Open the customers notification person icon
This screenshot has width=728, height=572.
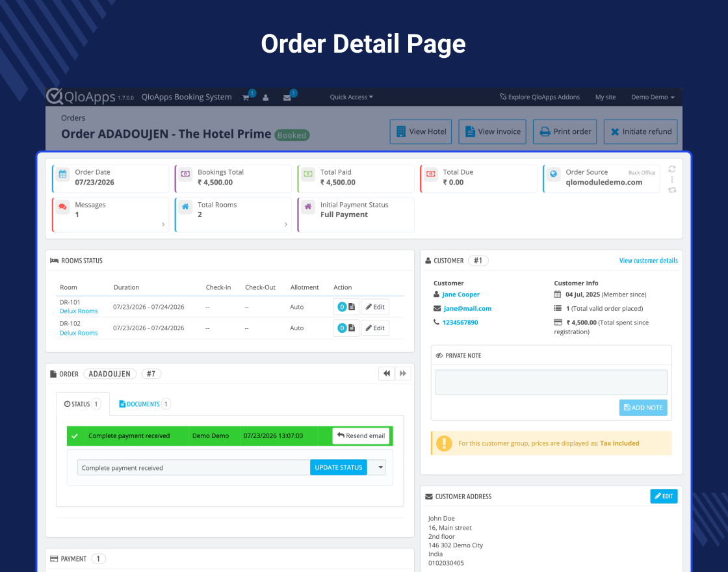coord(266,97)
